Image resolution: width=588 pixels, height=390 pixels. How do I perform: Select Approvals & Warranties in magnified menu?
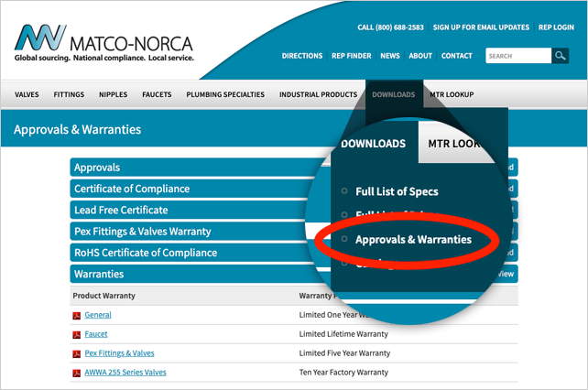click(413, 239)
